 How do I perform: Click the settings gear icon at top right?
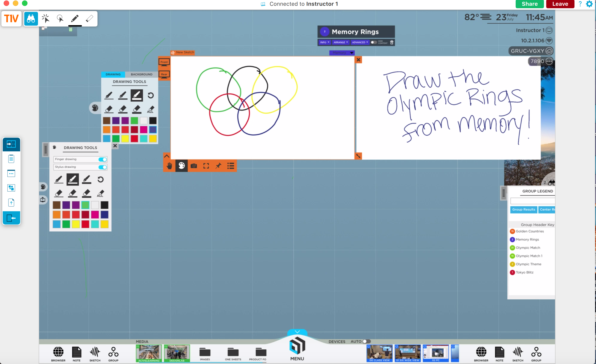(589, 4)
